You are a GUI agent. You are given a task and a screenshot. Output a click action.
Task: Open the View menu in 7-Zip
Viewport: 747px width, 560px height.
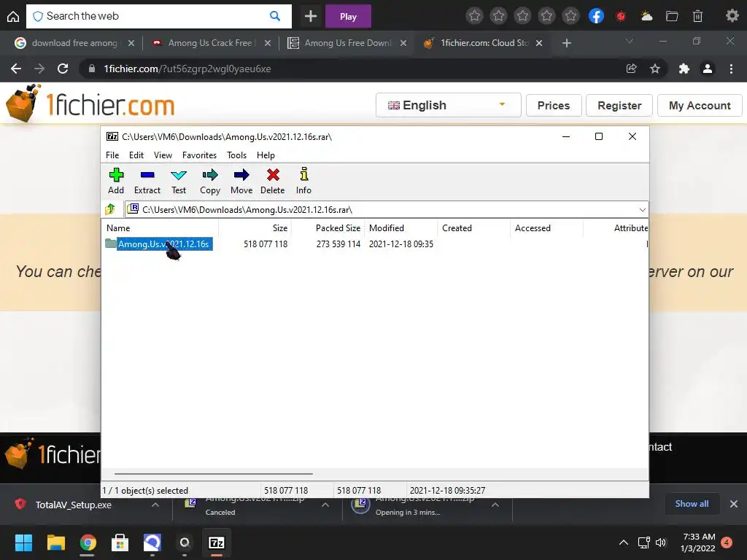click(x=163, y=155)
